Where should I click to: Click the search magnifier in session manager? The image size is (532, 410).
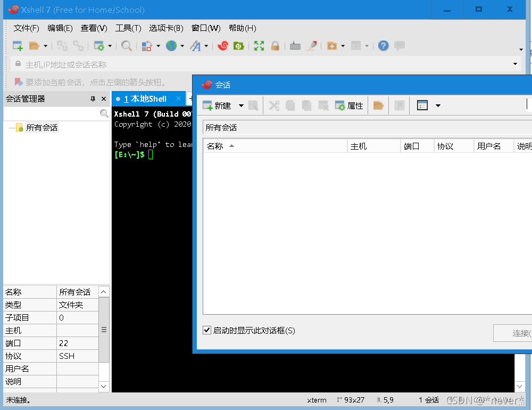pos(104,113)
